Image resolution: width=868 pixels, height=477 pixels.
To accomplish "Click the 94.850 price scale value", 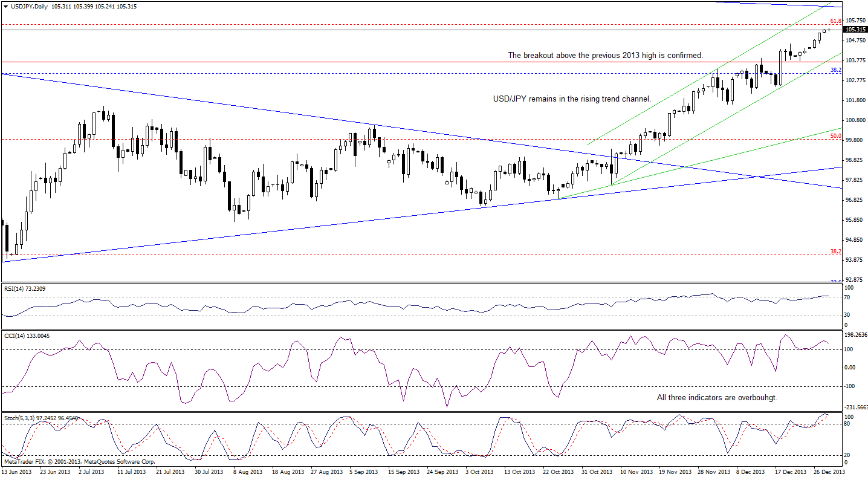I will [x=854, y=240].
